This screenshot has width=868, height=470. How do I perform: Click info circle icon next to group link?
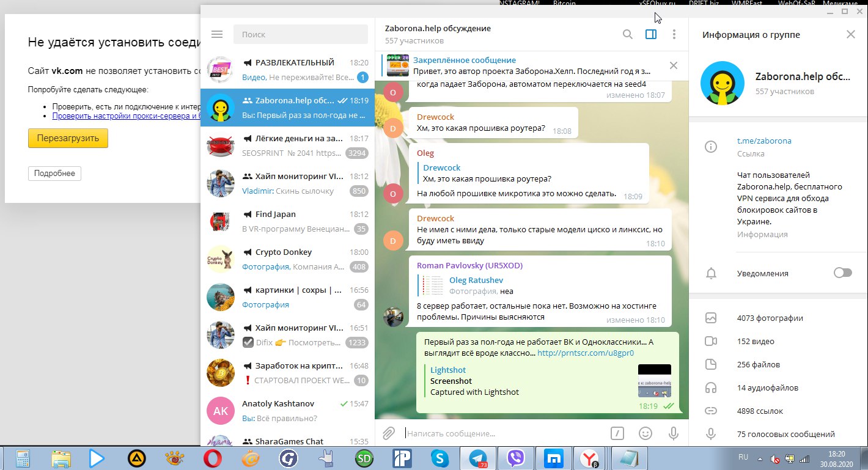pos(711,147)
